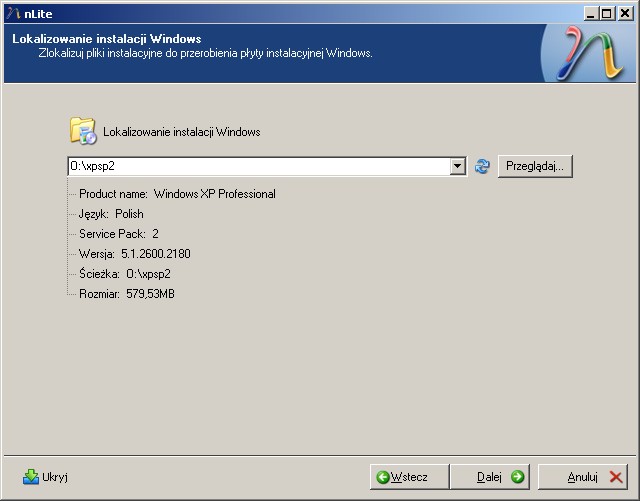The width and height of the screenshot is (640, 501).
Task: Click Ukryj to hide nLite to tray
Action: (45, 477)
